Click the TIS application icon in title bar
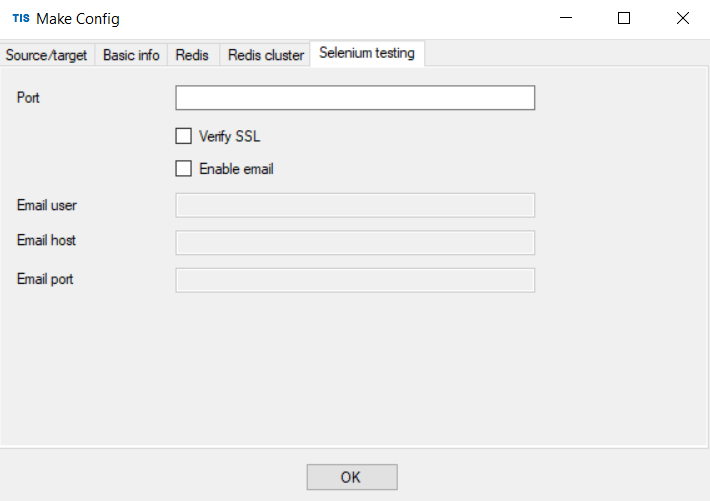Image resolution: width=710 pixels, height=501 pixels. click(x=21, y=18)
